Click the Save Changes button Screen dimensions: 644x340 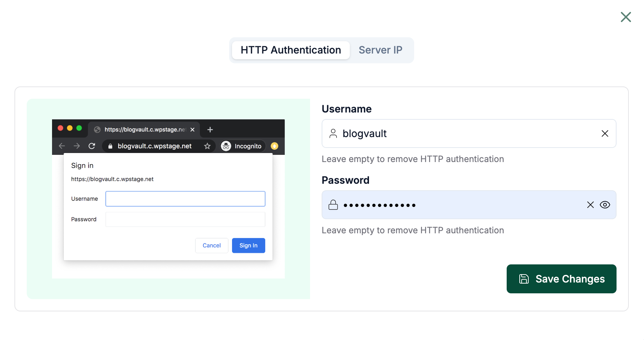561,279
